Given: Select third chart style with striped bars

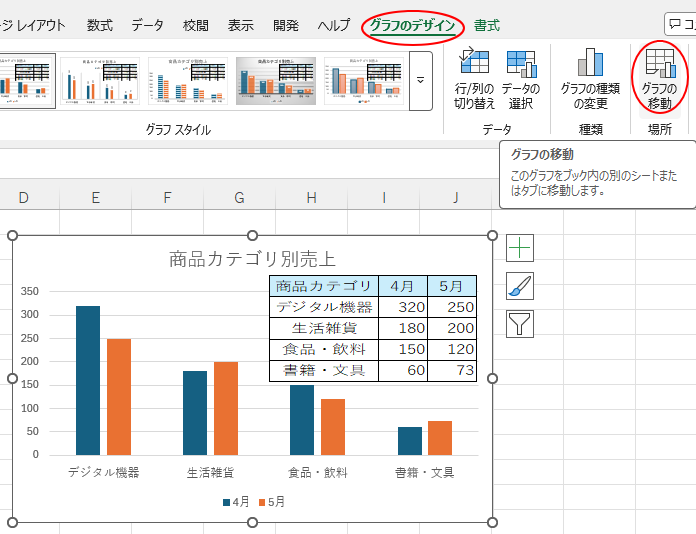Looking at the screenshot, I should point(188,81).
